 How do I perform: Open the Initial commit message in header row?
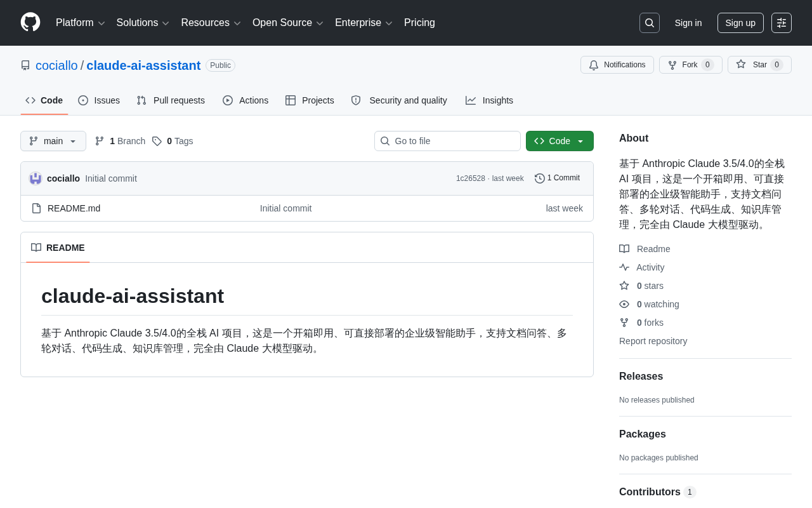click(x=111, y=178)
